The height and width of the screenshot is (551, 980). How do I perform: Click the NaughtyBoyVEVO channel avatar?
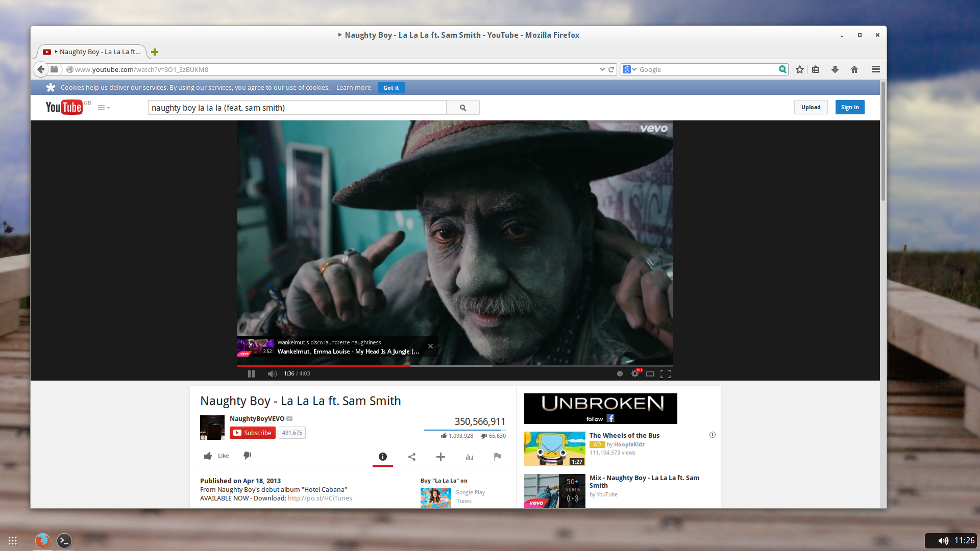[x=212, y=428]
